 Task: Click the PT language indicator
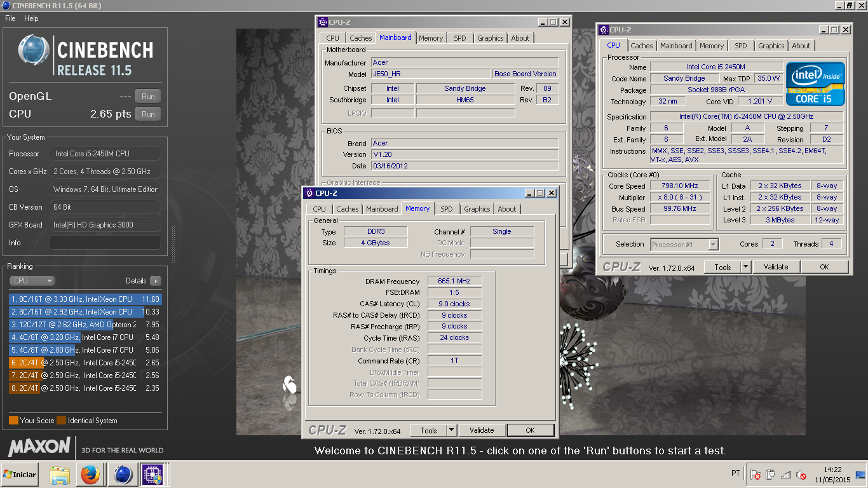pyautogui.click(x=736, y=474)
